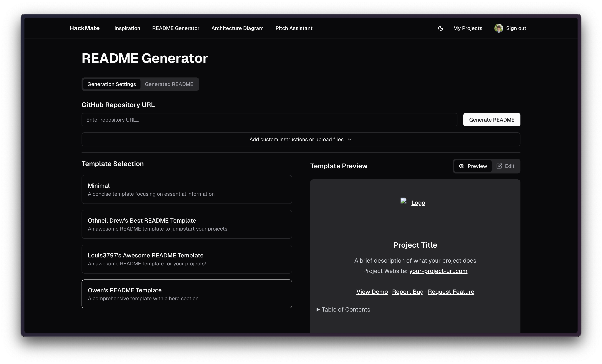Click into the repository URL field
This screenshot has width=602, height=364.
point(269,120)
